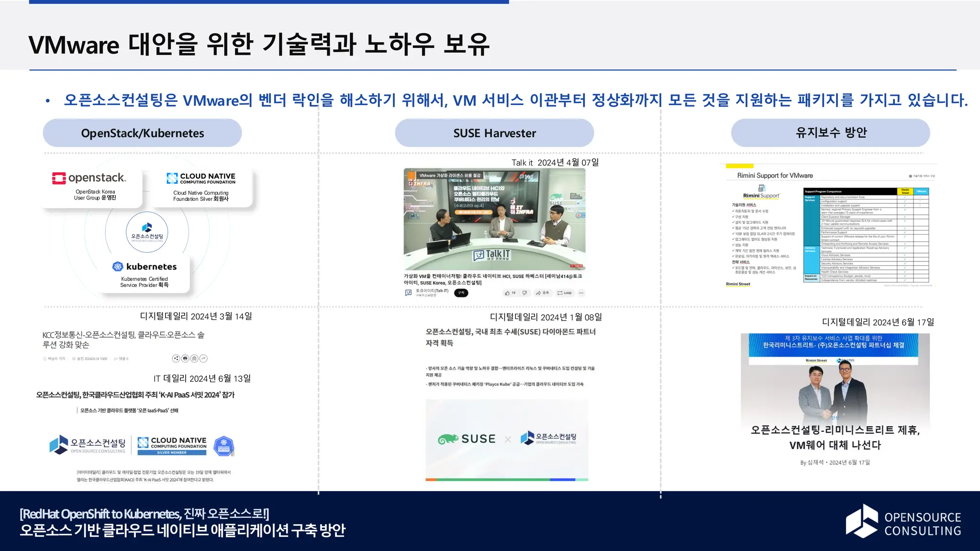
Task: Click the thumbs-up like icon with 19
Action: [x=510, y=293]
